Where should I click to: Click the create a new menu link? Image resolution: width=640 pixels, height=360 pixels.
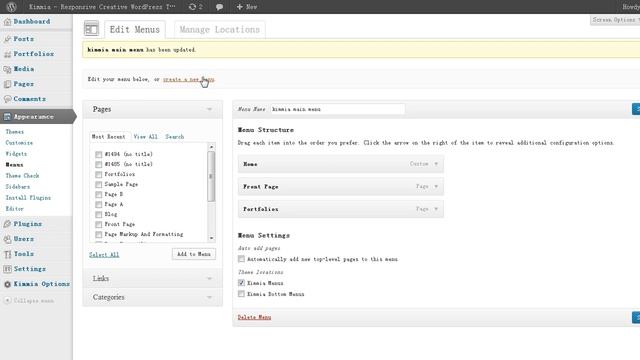[x=189, y=79]
